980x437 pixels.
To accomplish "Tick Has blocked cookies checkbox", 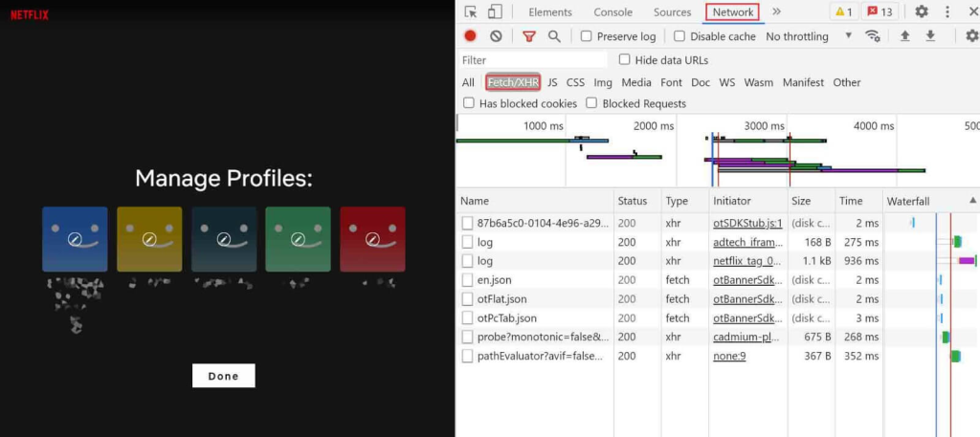I will click(469, 103).
